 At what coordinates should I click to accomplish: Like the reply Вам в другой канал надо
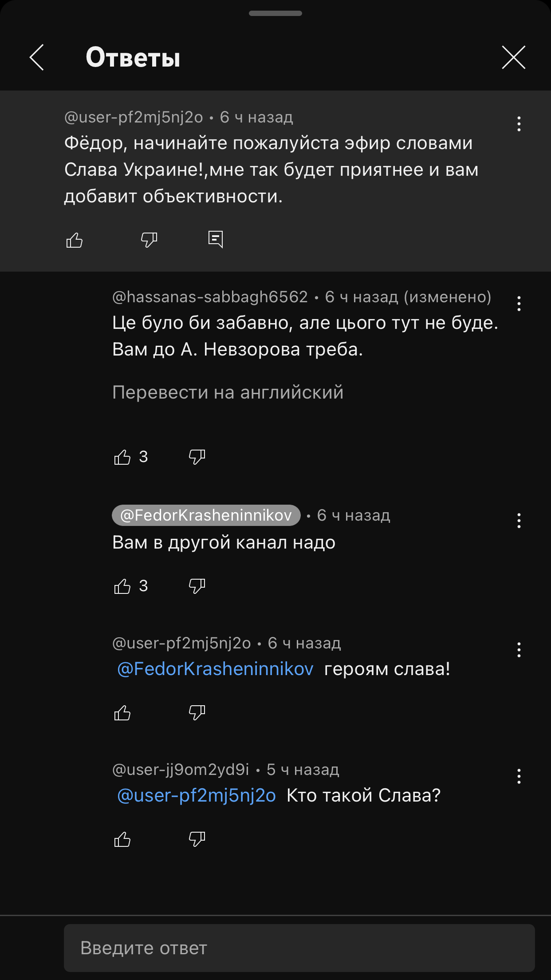pos(122,586)
